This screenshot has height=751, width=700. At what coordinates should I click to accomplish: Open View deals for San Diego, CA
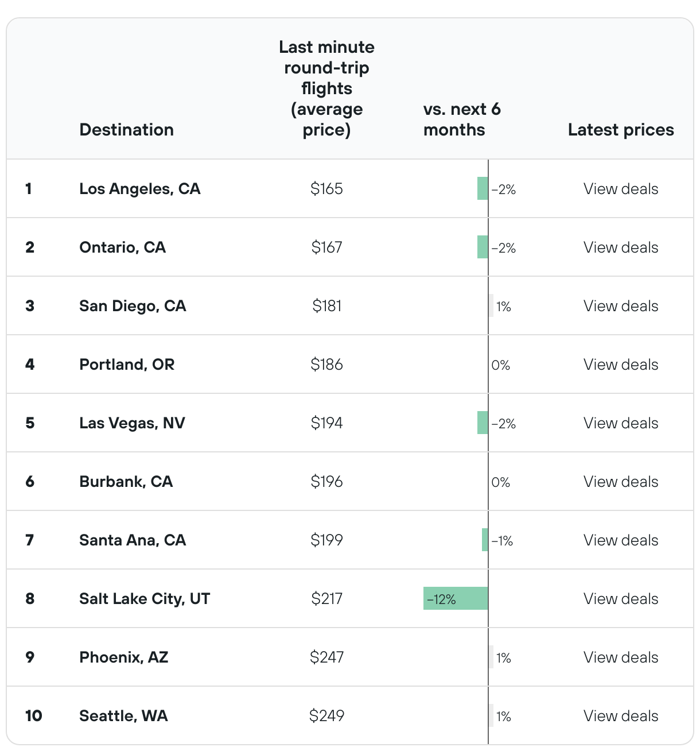click(x=620, y=306)
